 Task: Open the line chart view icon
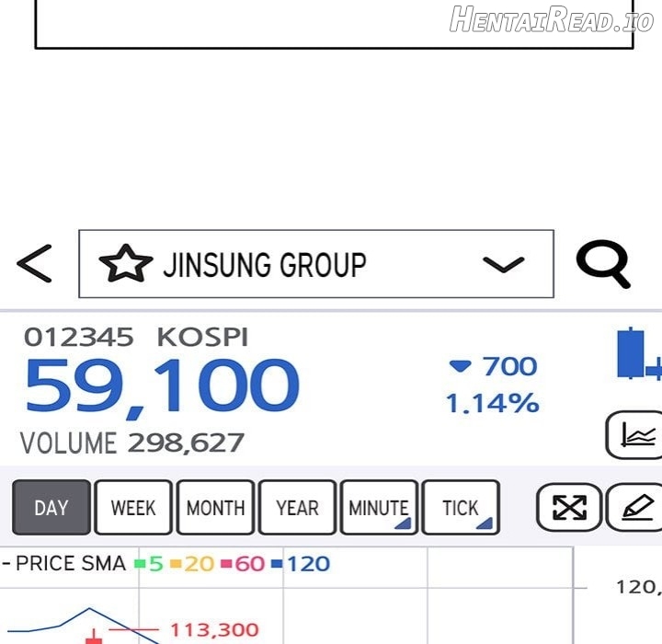coord(637,434)
